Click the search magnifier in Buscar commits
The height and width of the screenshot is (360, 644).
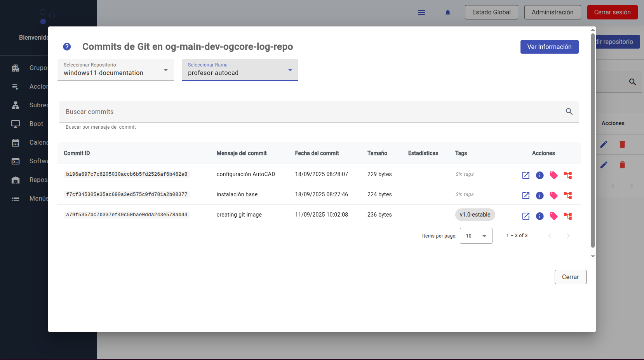569,112
